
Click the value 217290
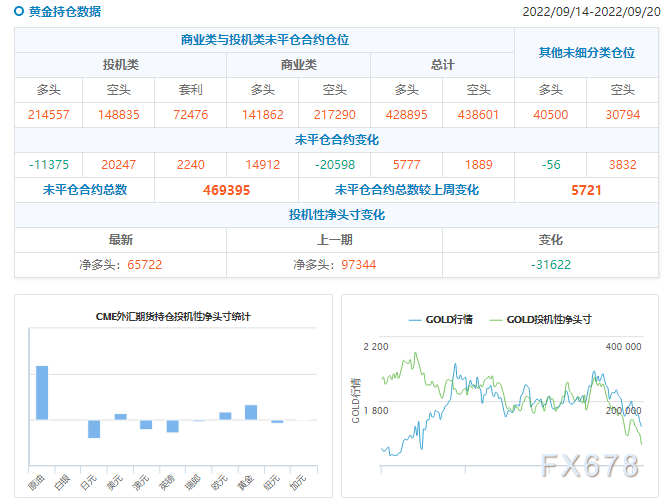click(334, 115)
